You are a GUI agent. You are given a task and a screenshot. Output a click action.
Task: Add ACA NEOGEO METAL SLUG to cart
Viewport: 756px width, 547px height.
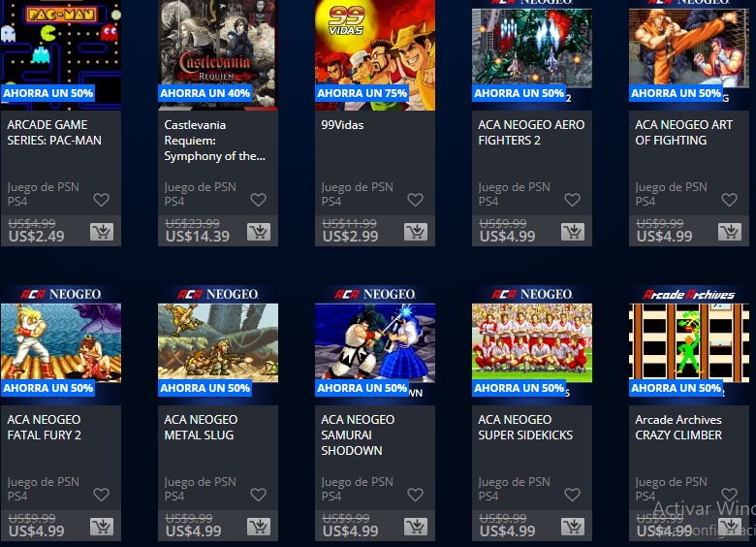(x=259, y=527)
